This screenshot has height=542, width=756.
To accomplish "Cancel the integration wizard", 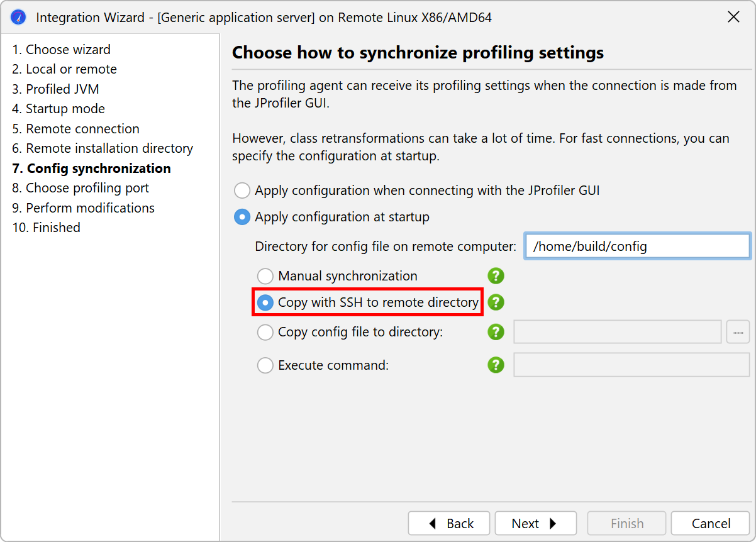I will pyautogui.click(x=711, y=523).
